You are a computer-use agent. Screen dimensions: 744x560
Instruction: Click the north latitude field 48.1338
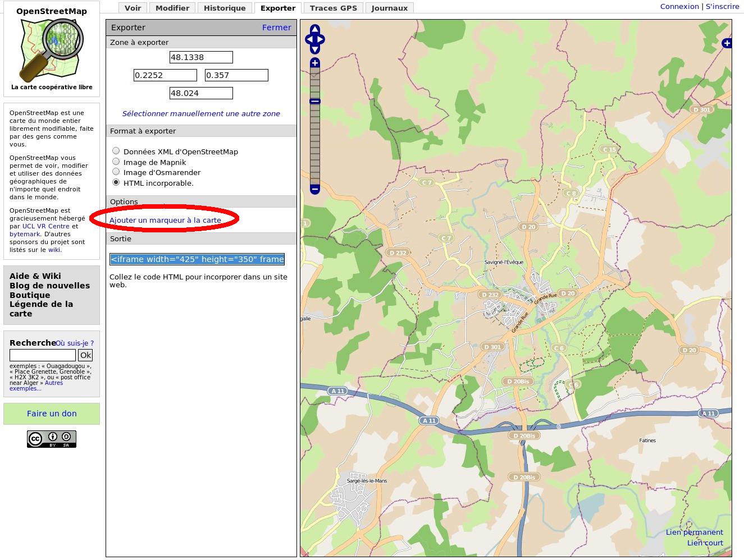point(201,57)
